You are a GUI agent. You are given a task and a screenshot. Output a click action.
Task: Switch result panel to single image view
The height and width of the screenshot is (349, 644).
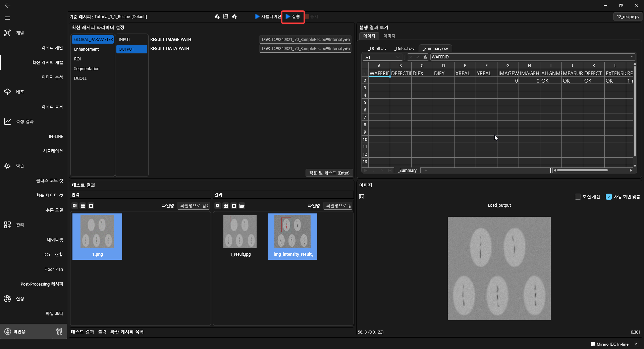[234, 206]
